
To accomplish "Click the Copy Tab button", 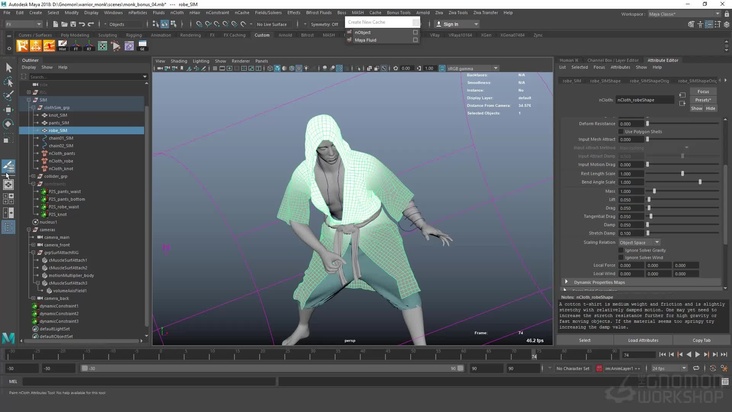I will [x=701, y=340].
